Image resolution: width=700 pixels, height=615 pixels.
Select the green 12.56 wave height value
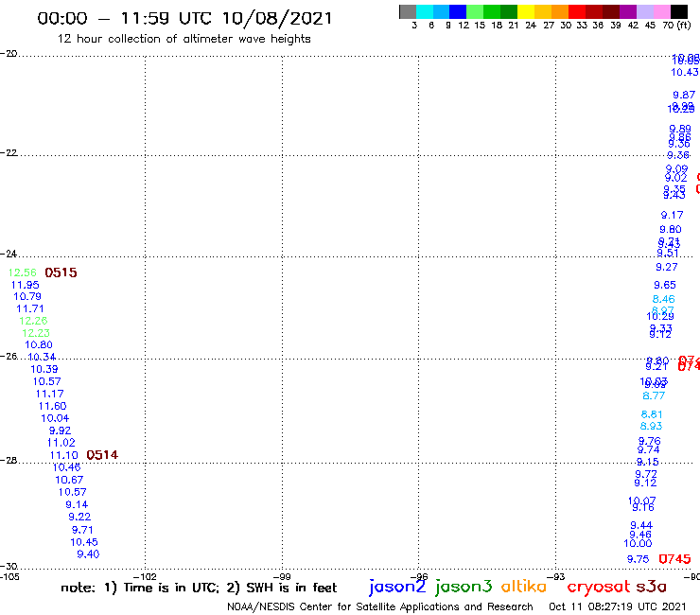(23, 272)
